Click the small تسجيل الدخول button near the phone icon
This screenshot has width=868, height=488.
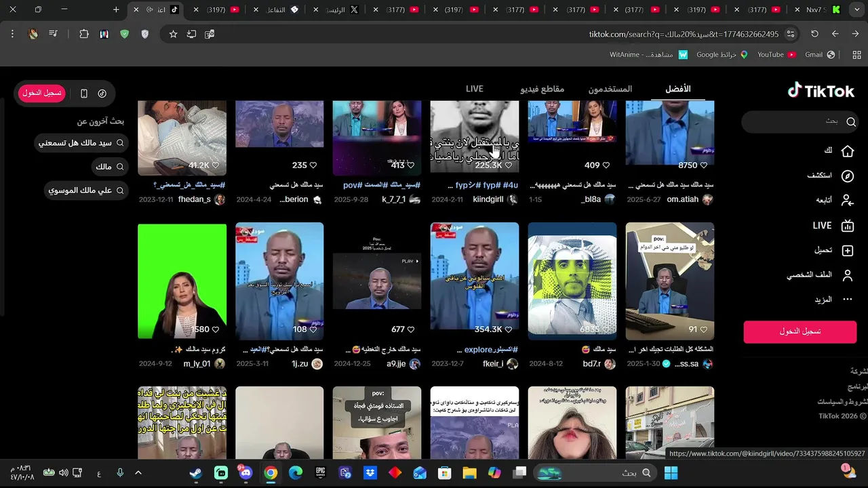click(42, 94)
